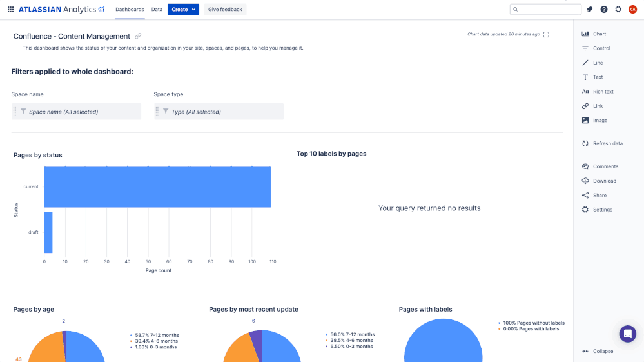Click the 7-12 months legend in Pages by age
The height and width of the screenshot is (362, 644).
pos(155,335)
